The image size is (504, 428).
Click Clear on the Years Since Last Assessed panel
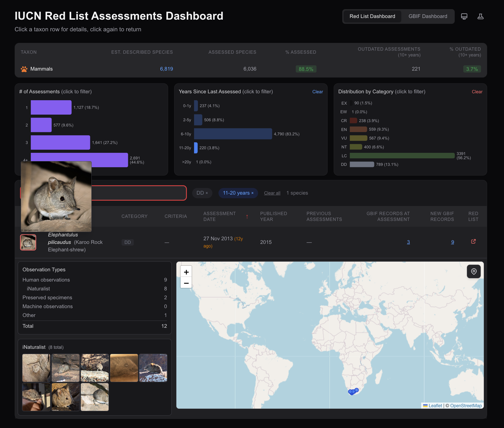[x=317, y=92]
